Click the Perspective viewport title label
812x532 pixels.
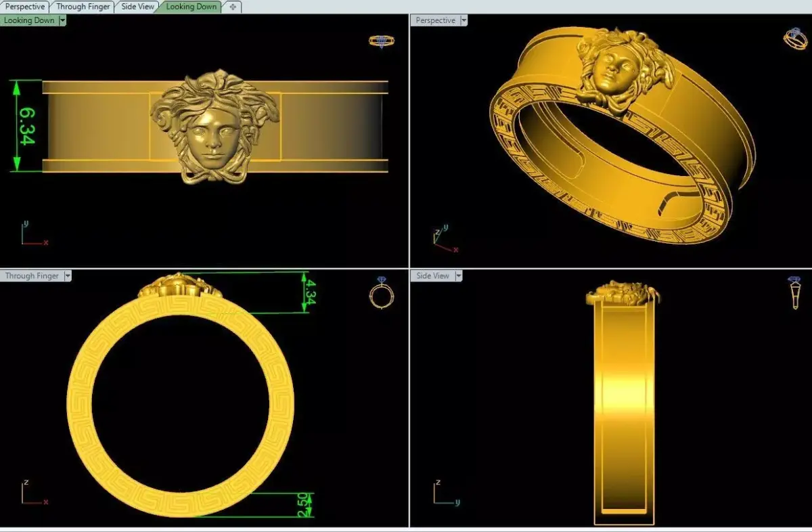(x=435, y=20)
